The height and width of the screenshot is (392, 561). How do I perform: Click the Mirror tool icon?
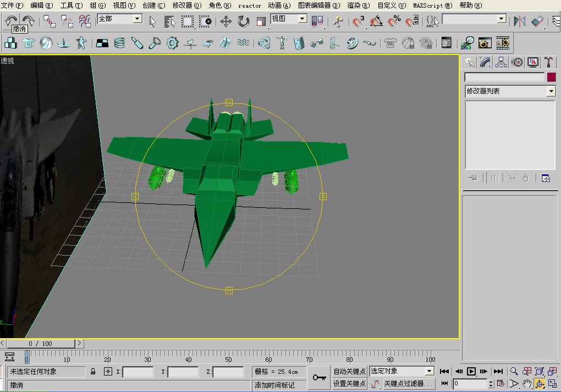coord(520,21)
